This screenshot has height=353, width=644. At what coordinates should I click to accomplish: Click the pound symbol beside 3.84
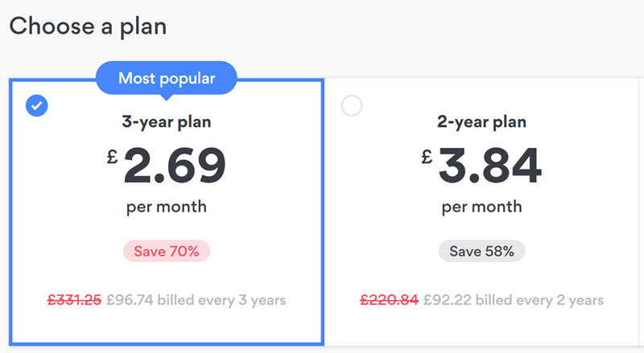click(427, 156)
